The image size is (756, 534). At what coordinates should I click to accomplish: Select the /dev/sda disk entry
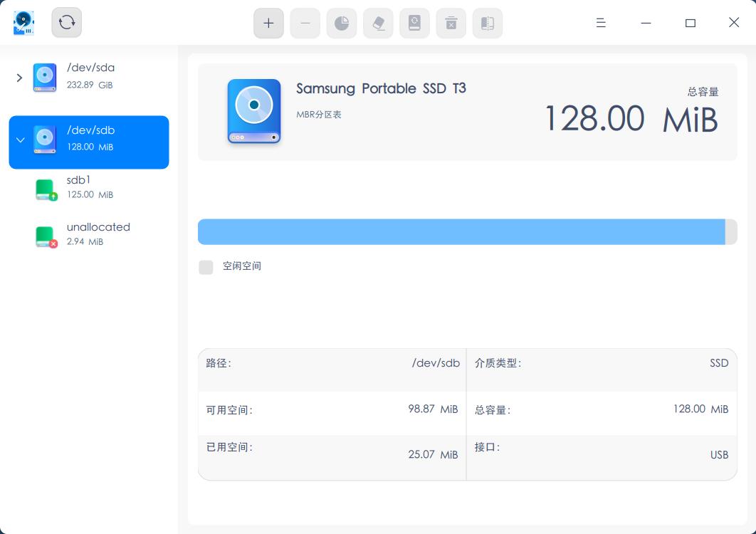point(89,76)
